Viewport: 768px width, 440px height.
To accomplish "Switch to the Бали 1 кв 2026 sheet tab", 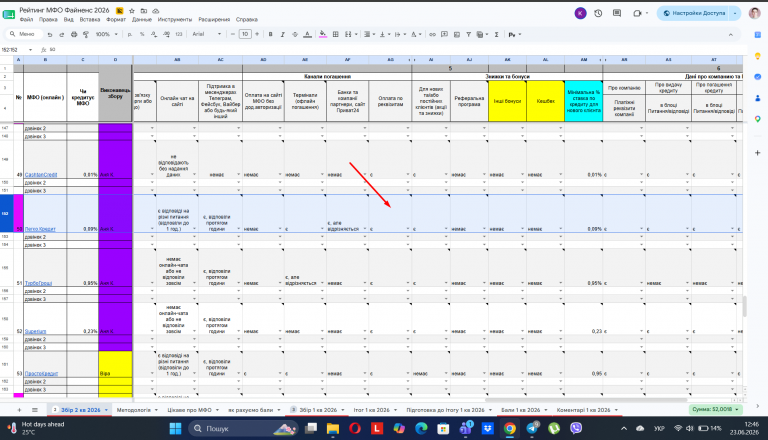I will pyautogui.click(x=521, y=410).
